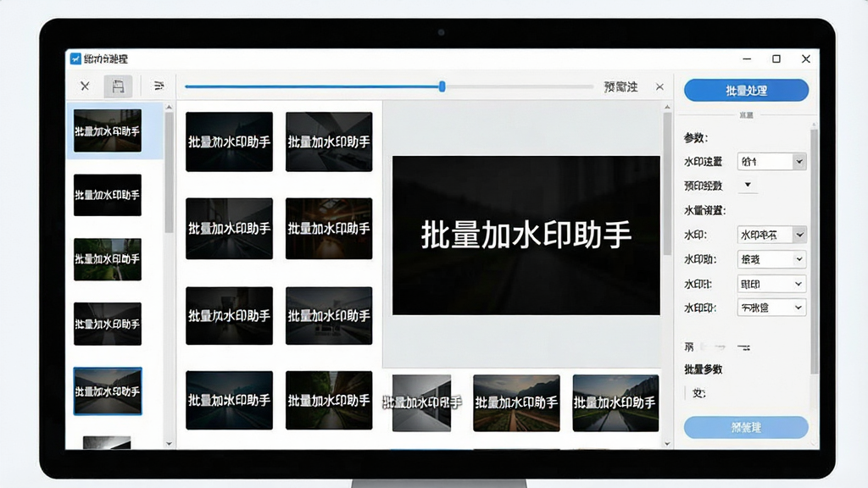This screenshot has width=868, height=488.
Task: Click the X icon left of the save icon
Action: pos(85,86)
